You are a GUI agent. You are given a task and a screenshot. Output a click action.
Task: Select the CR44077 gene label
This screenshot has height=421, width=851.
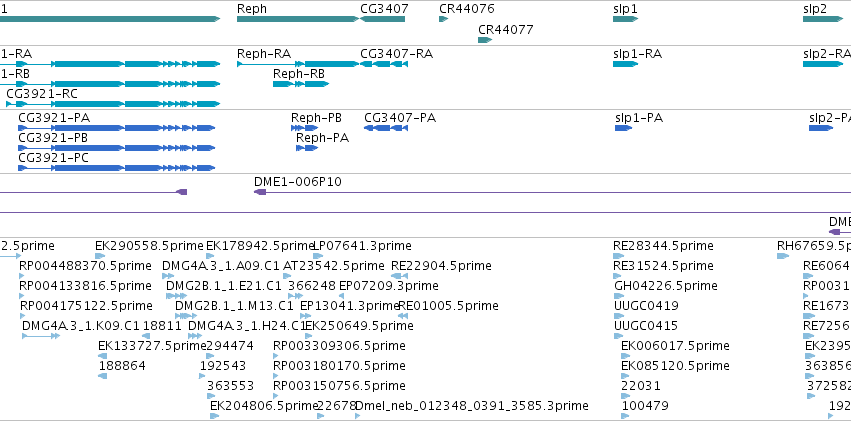tap(506, 29)
